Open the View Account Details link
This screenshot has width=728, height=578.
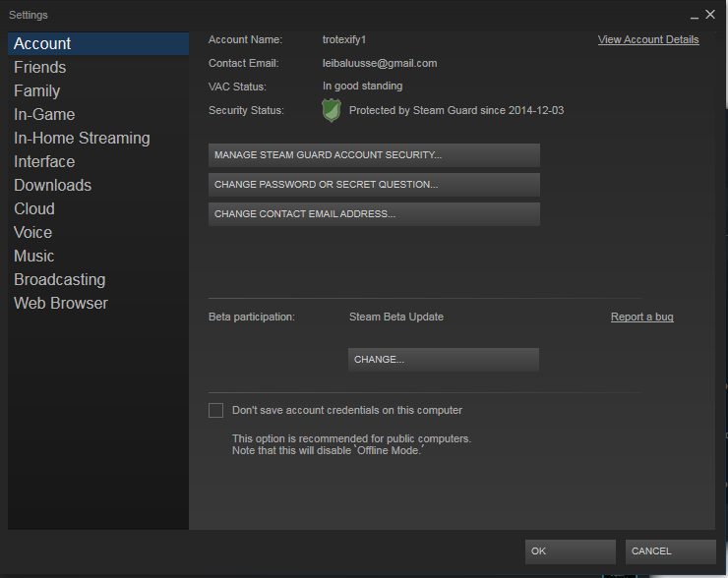click(x=648, y=40)
